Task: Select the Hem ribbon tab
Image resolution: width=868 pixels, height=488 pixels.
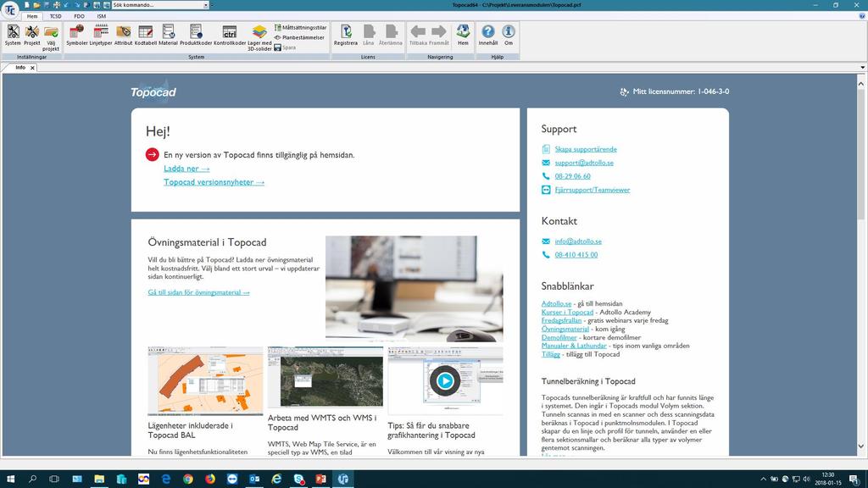Action: point(32,16)
